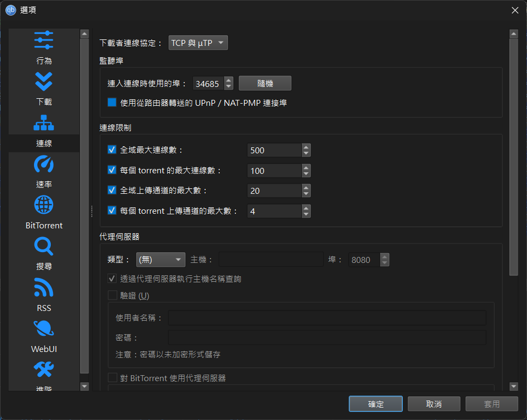The height and width of the screenshot is (420, 527).
Task: Toggle UPnP / NAT-PMP port forwarding checkbox
Action: point(112,102)
